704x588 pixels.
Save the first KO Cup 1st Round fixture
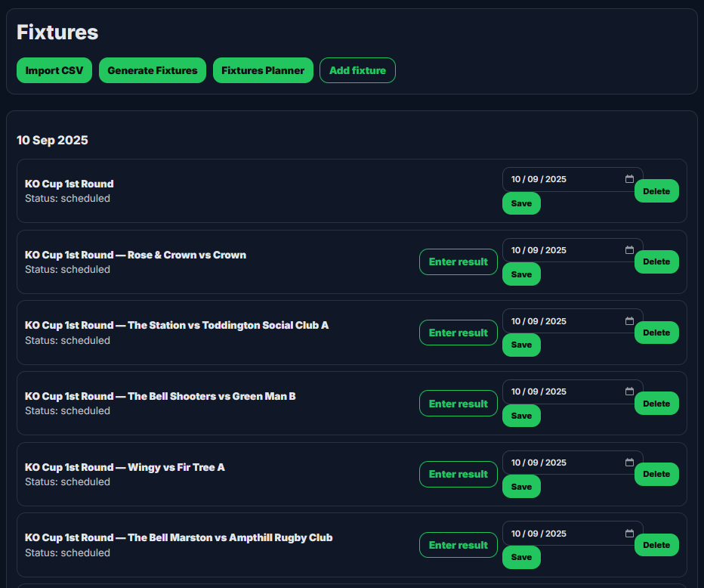(x=521, y=203)
